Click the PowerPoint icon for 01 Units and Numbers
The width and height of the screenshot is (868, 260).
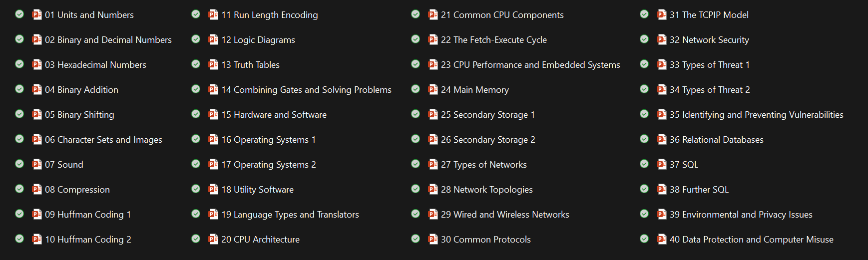pos(37,14)
